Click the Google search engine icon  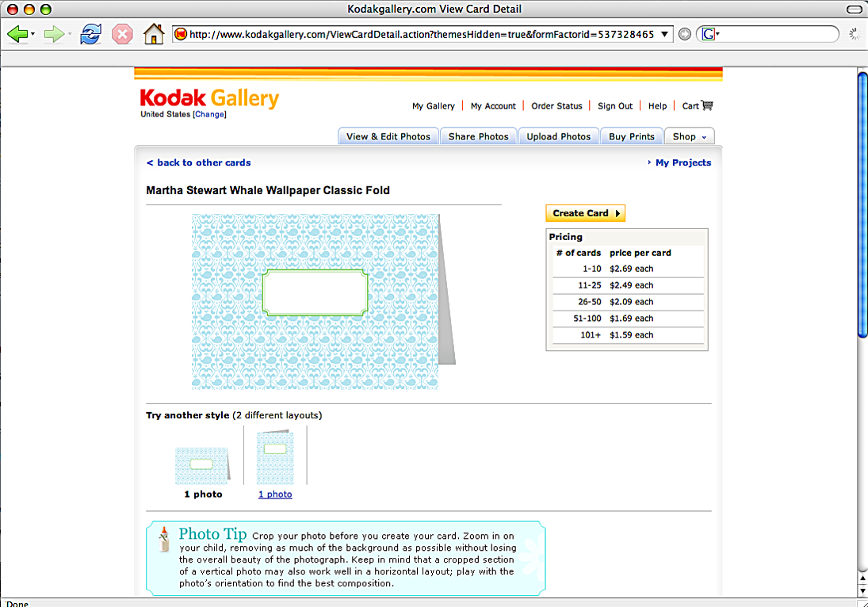coord(708,34)
